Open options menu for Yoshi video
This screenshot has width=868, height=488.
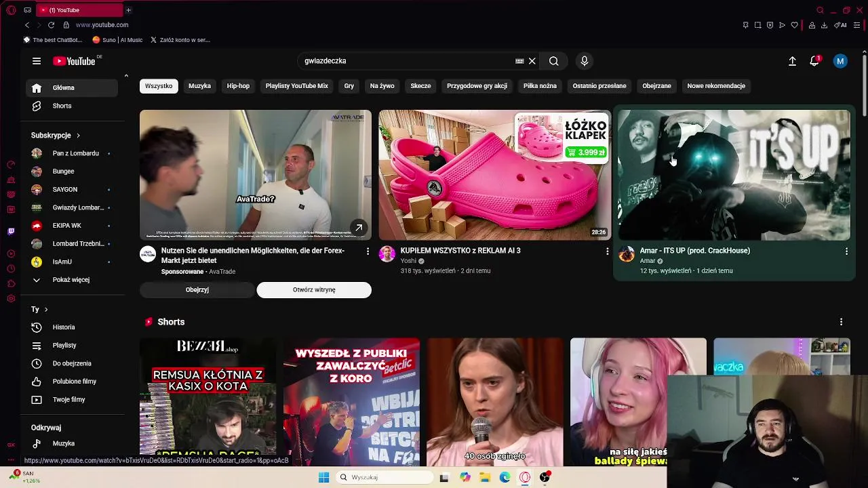point(607,251)
